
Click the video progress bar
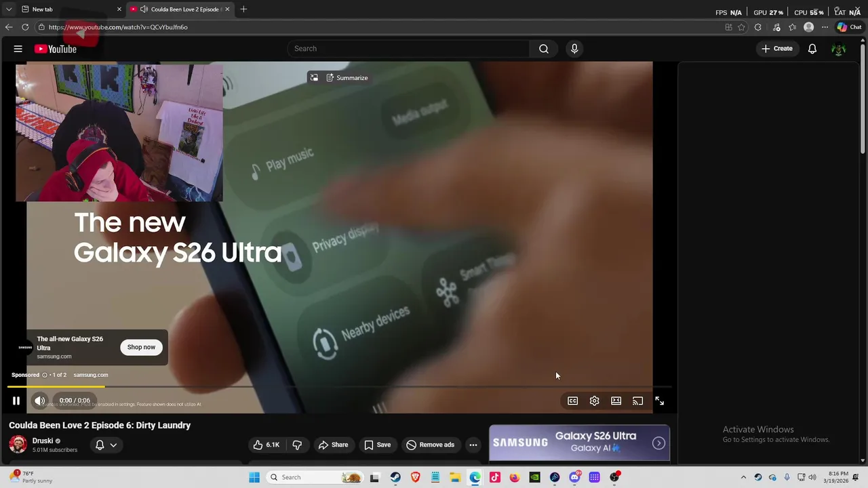point(340,387)
